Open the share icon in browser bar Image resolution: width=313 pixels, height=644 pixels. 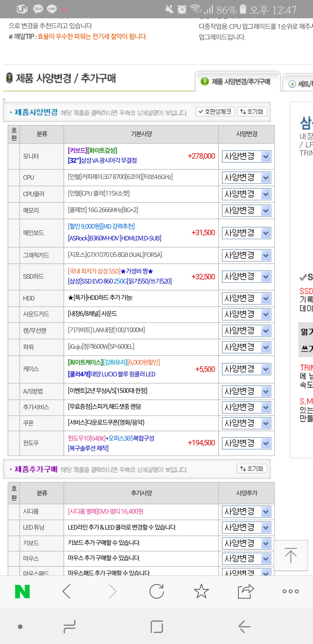tap(246, 592)
